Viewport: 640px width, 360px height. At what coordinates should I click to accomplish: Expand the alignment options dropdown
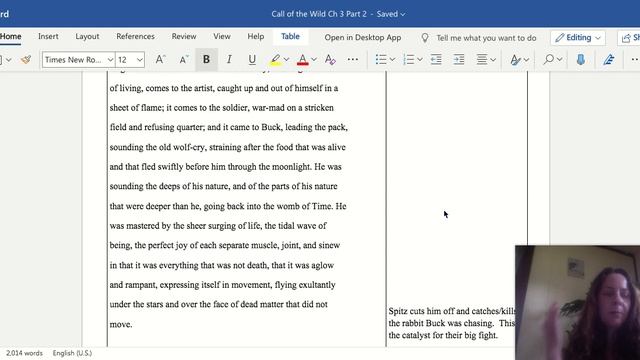[493, 60]
